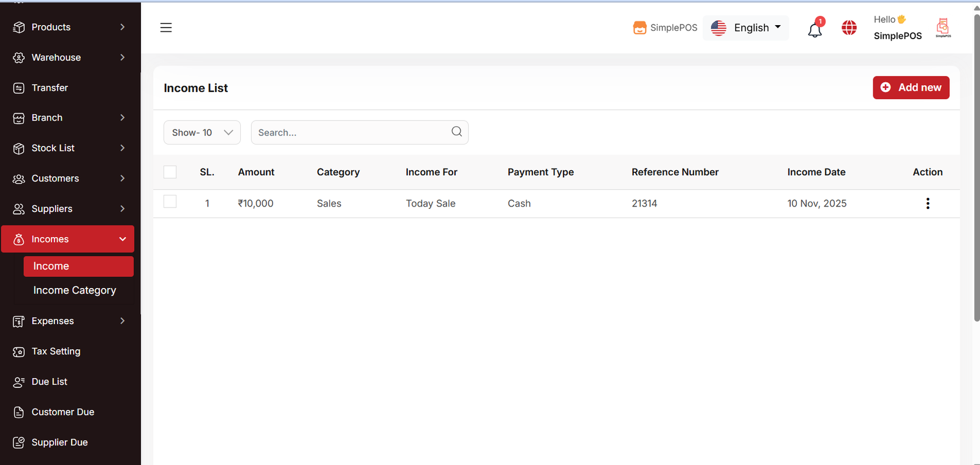Click the Transfer sidebar icon

(x=19, y=88)
